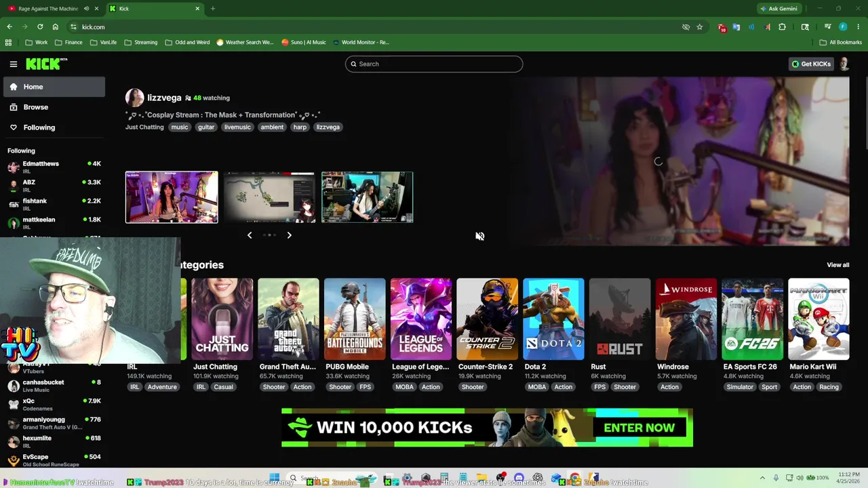Open a new browser tab
This screenshot has height=488, width=868.
click(x=213, y=9)
